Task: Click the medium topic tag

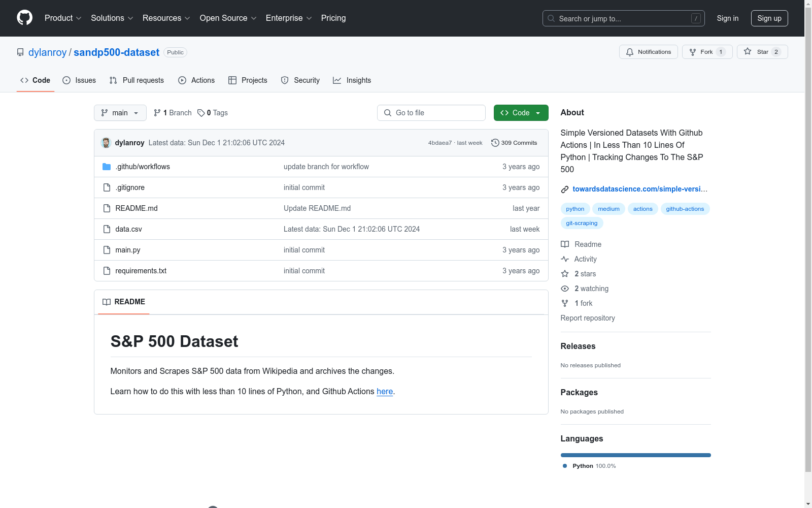Action: (x=608, y=209)
